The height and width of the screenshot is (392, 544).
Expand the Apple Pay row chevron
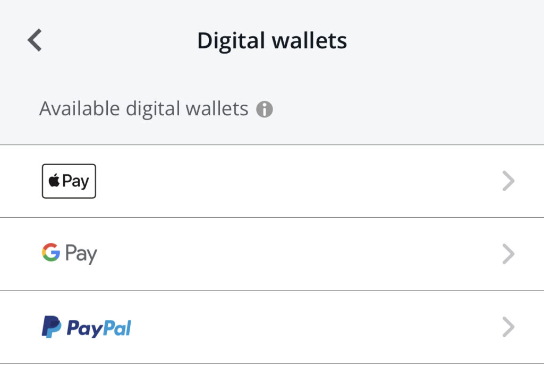[508, 181]
